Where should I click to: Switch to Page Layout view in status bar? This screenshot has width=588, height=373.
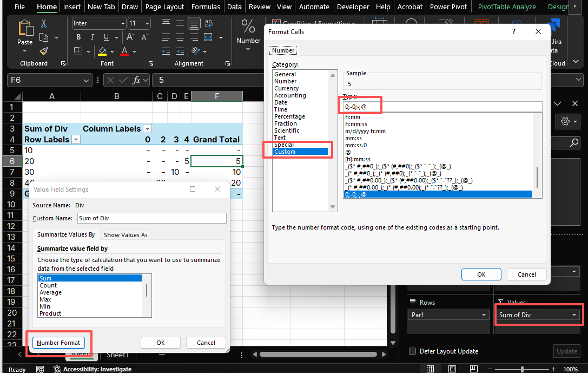click(452, 369)
